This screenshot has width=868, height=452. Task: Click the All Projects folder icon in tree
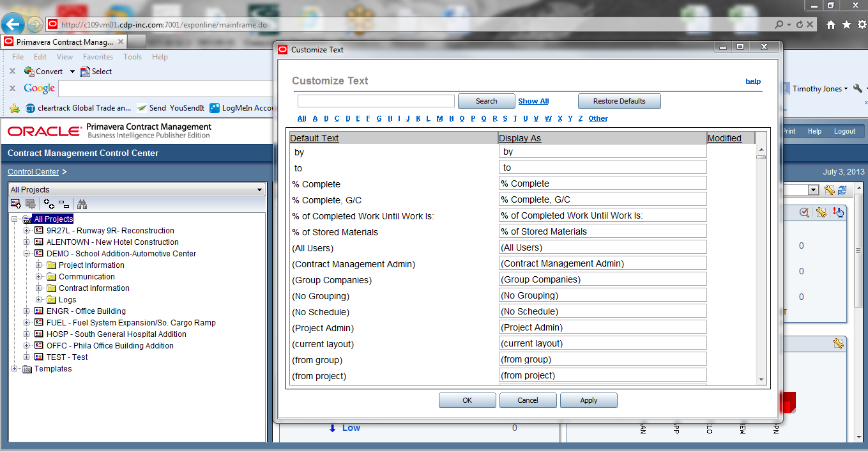[x=27, y=219]
